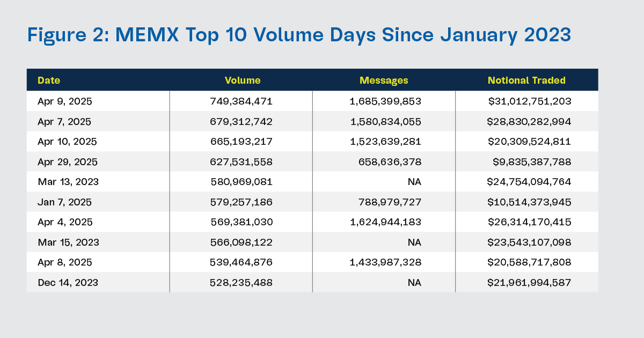Click volume value 665,193,217
Viewport: 644px width, 338px height.
pyautogui.click(x=241, y=142)
